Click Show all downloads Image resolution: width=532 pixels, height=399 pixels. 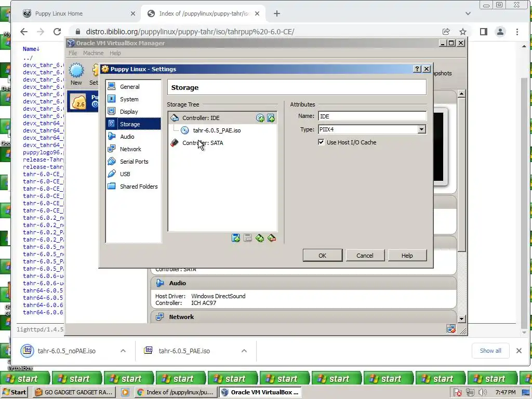click(x=490, y=351)
